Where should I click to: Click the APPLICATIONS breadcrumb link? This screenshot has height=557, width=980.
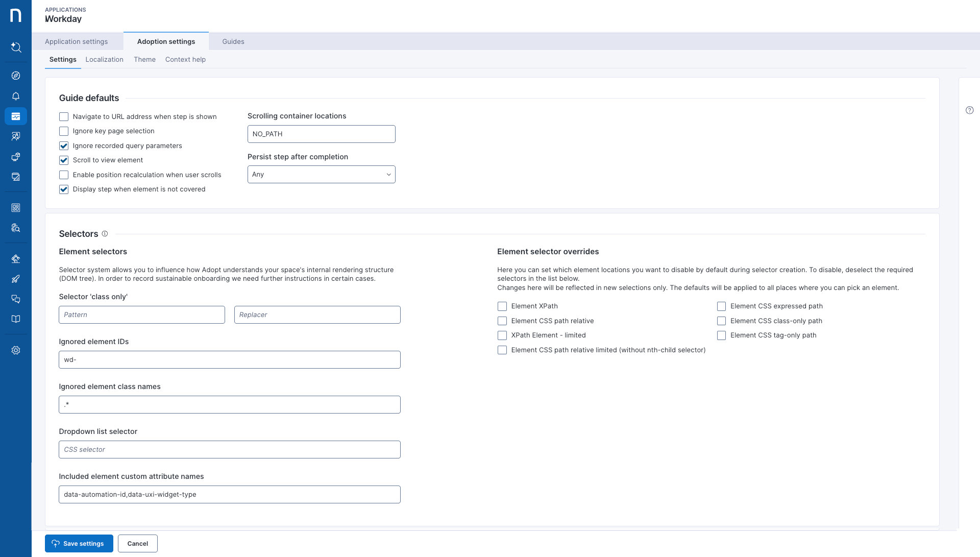point(65,10)
